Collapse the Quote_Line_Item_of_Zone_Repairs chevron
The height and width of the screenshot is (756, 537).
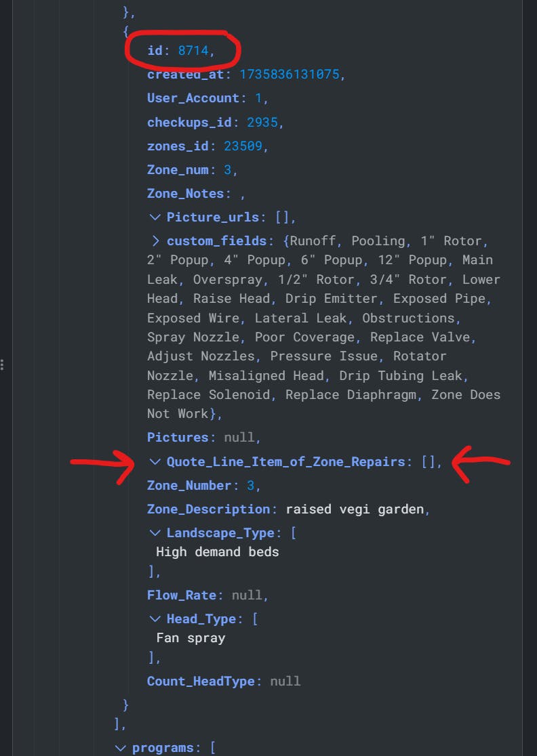(x=155, y=462)
